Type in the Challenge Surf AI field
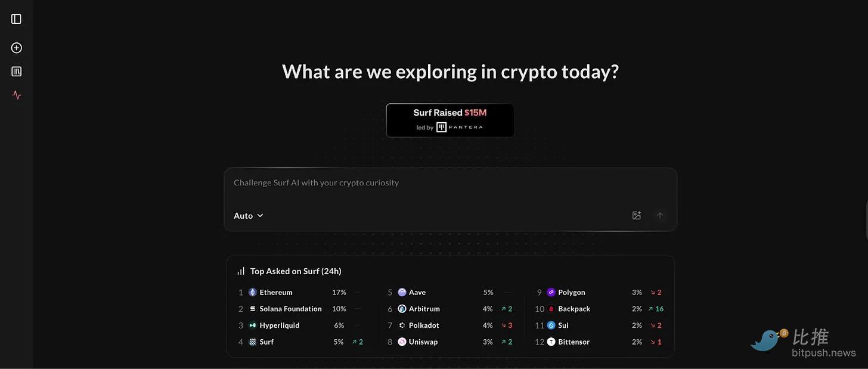 [x=450, y=183]
